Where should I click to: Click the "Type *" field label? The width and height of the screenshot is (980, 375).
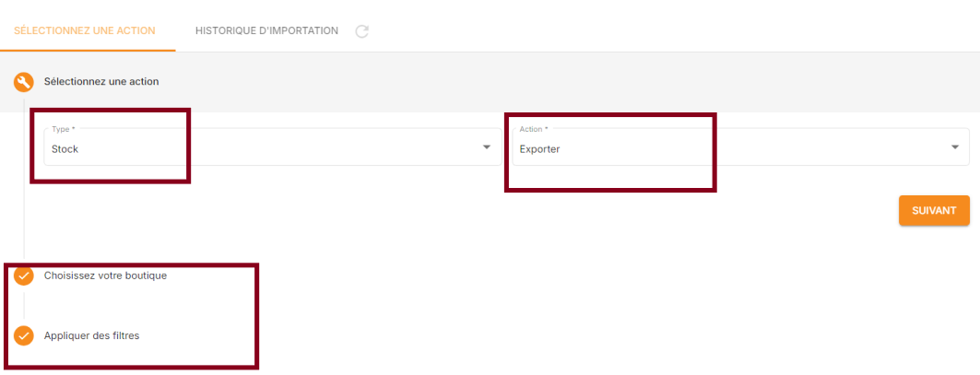64,129
